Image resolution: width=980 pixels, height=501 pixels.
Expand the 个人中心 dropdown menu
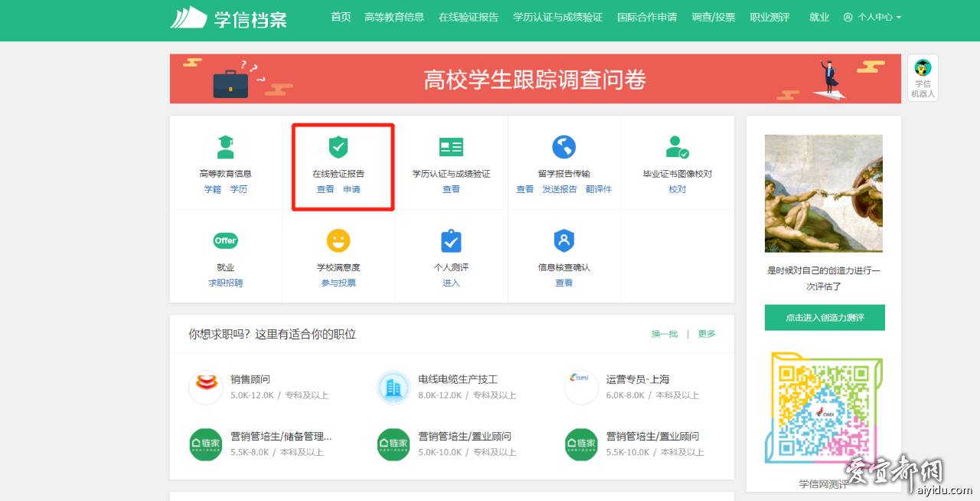[873, 17]
